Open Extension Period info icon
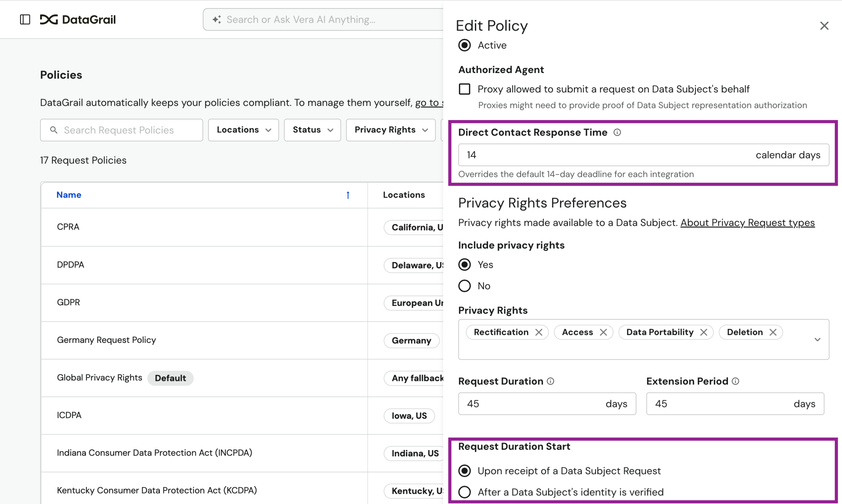This screenshot has height=504, width=842. [735, 381]
